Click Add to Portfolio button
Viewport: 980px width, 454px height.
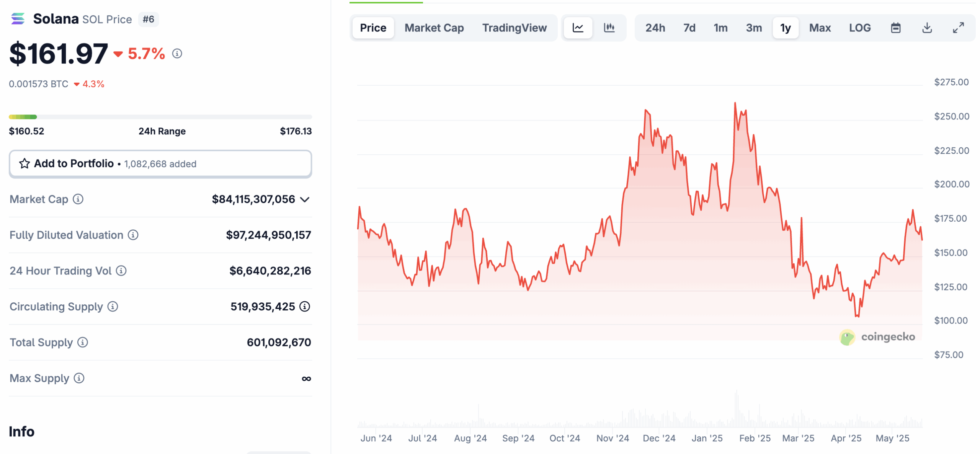[160, 164]
